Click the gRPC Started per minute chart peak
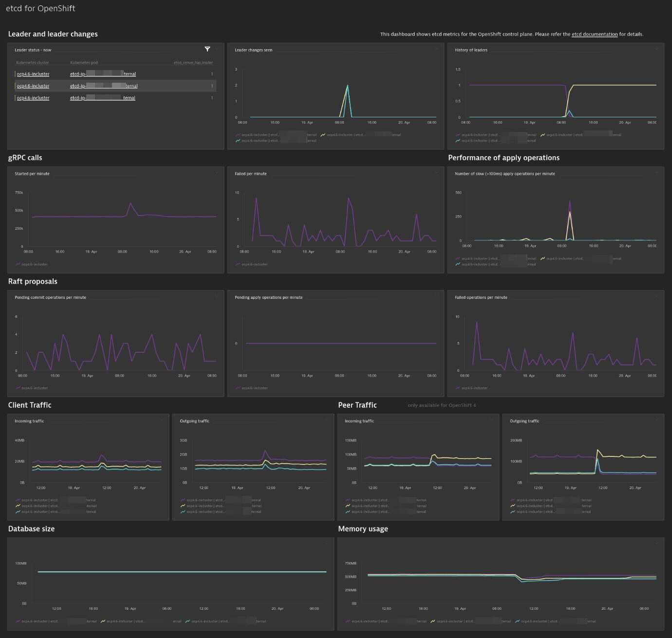The width and height of the screenshot is (672, 638). pos(131,203)
